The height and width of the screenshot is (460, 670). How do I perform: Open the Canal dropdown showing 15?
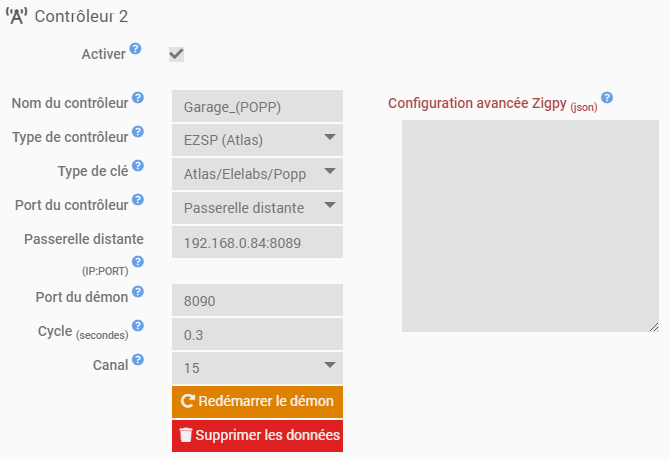(257, 367)
